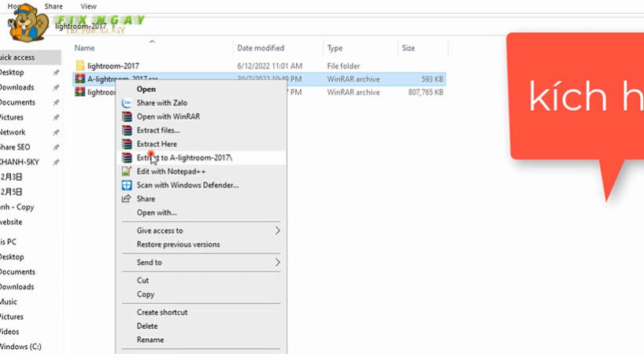Expand the Give access to submenu arrow
This screenshot has width=644, height=354.
click(x=277, y=230)
